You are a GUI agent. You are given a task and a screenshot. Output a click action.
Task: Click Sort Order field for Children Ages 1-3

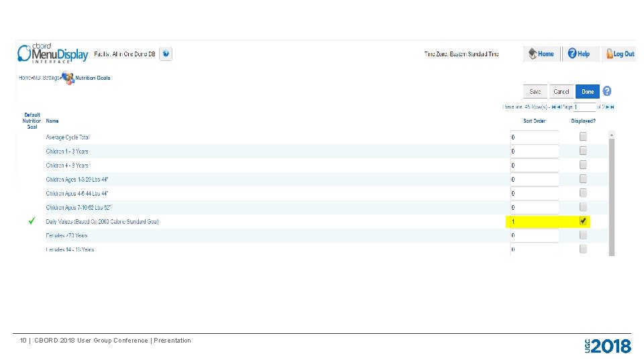pyautogui.click(x=535, y=180)
